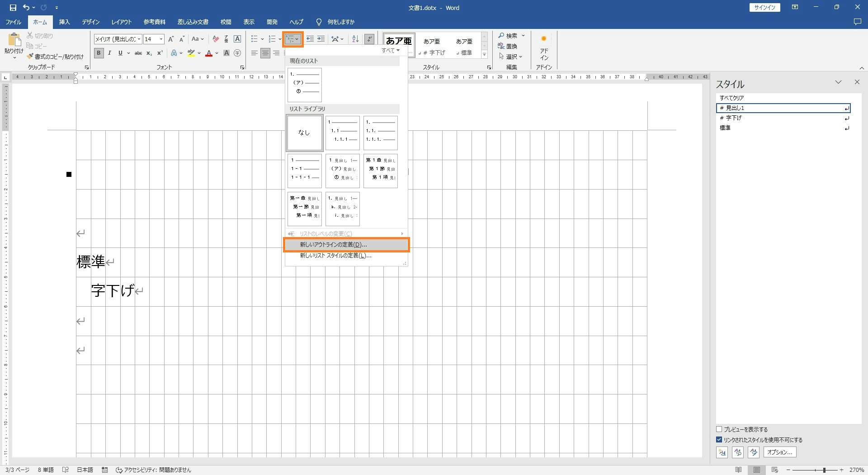
Task: Enable the プレビューを表示する checkbox
Action: [719, 429]
